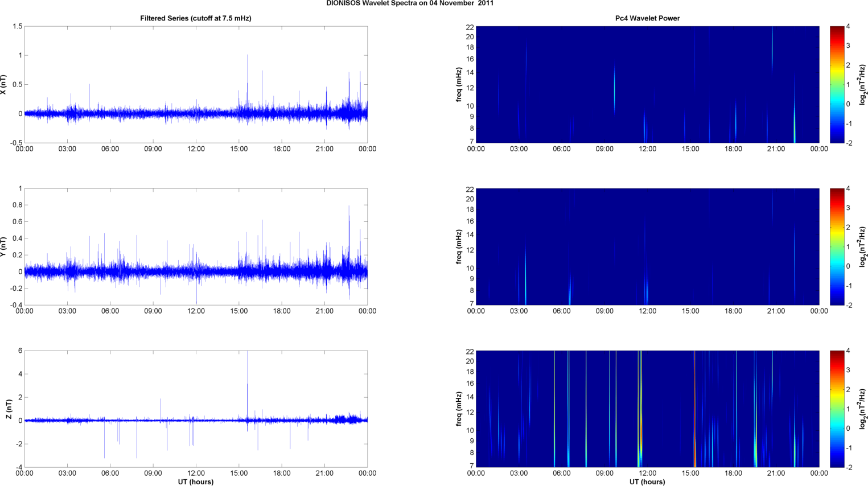Select the X component filtered time series plot
The width and height of the screenshot is (868, 486).
pyautogui.click(x=196, y=85)
